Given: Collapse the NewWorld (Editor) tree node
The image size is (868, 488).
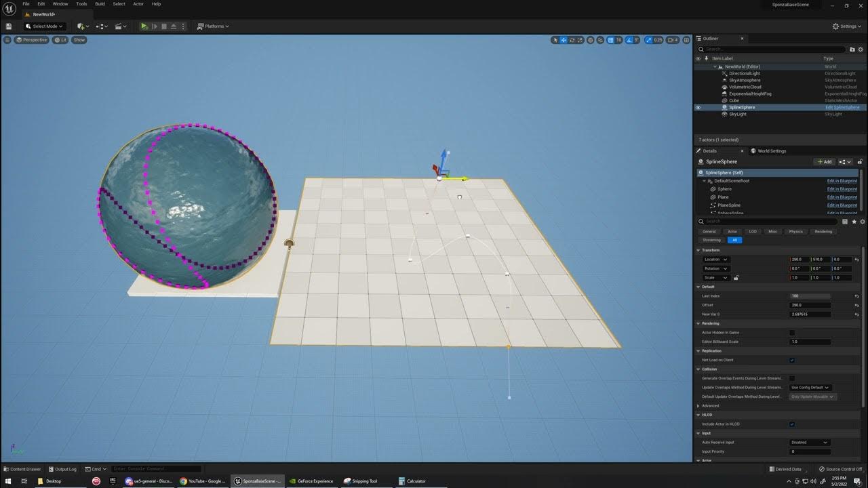Looking at the screenshot, I should [x=715, y=67].
